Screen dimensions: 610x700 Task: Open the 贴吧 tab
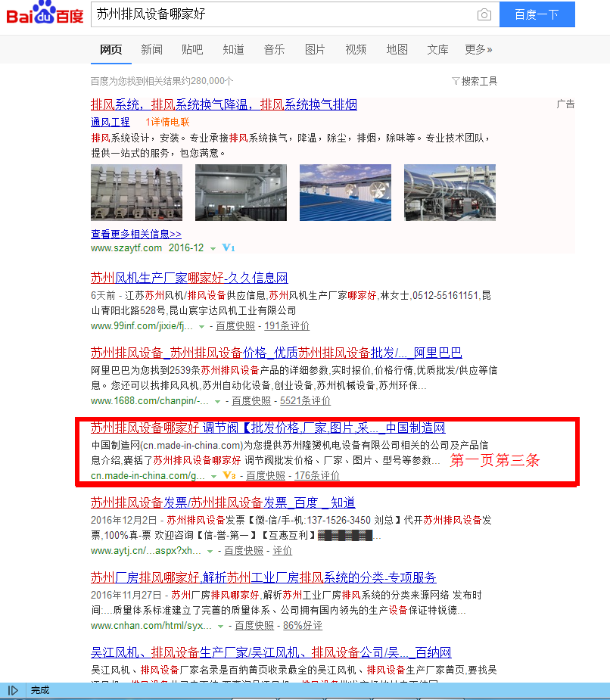[x=192, y=49]
